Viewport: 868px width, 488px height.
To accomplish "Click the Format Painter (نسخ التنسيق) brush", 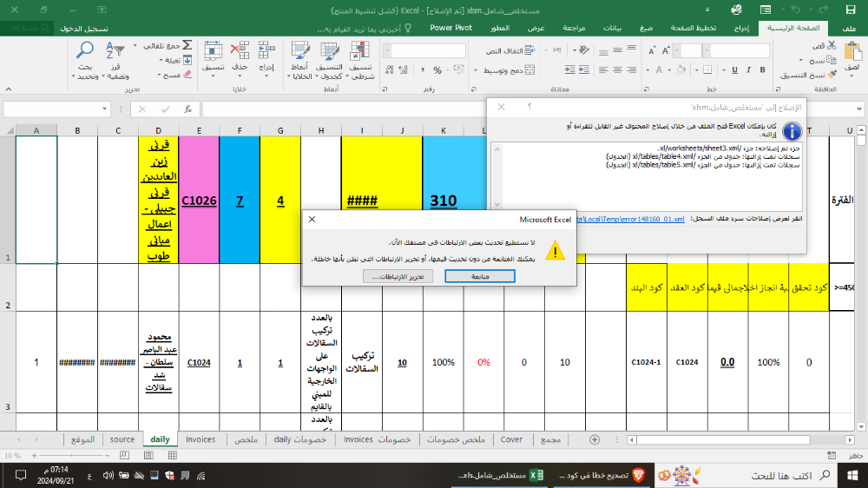I will pyautogui.click(x=832, y=74).
